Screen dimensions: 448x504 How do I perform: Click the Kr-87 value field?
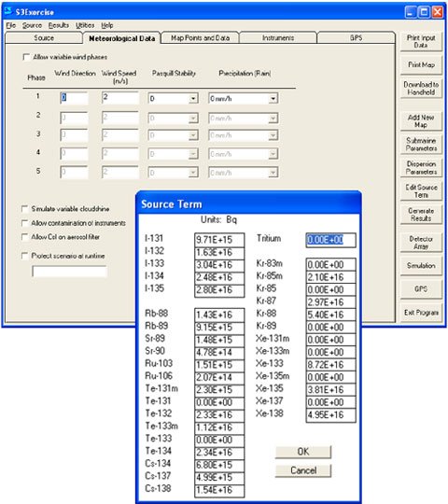pyautogui.click(x=330, y=302)
